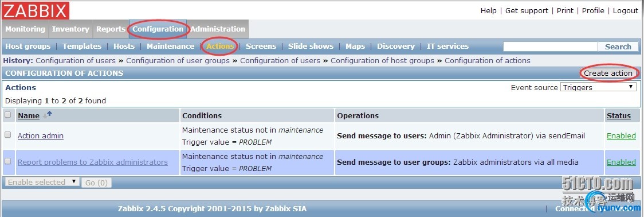Toggle Enabled status for Report problems row
The image size is (644, 217).
click(x=621, y=162)
